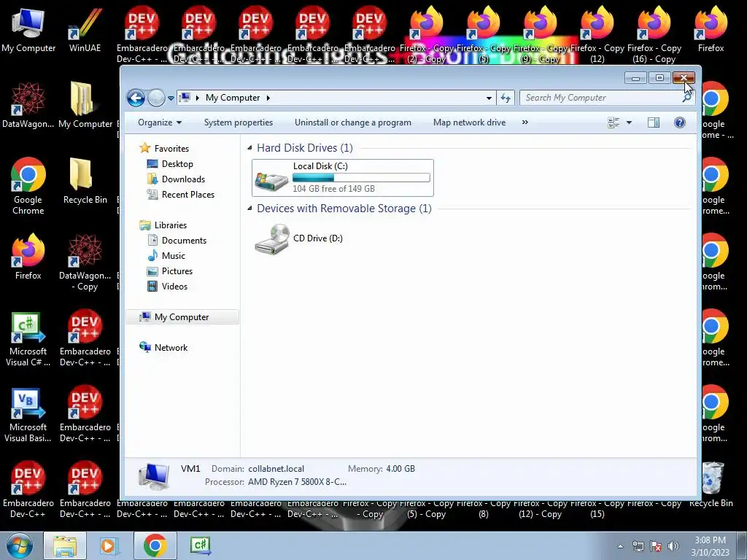Show more toolbar commands chevron
The height and width of the screenshot is (560, 747).
tap(525, 122)
